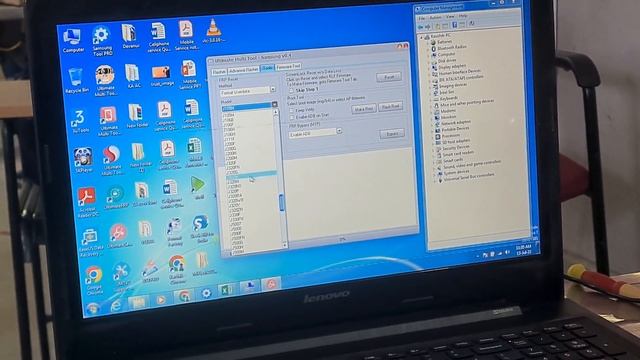Open the green play-arrow desktop shortcut
640x360 pixels.
[198, 188]
